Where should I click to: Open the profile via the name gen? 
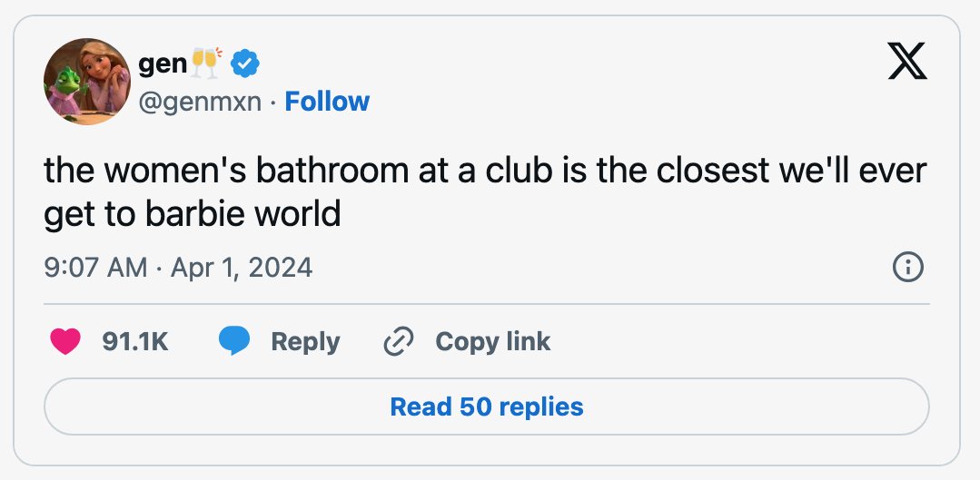(x=163, y=64)
